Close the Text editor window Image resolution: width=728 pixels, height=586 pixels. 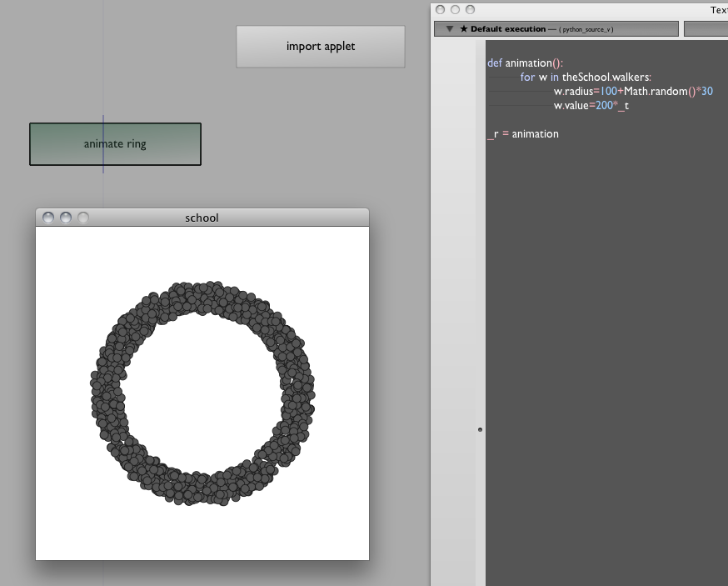point(439,9)
